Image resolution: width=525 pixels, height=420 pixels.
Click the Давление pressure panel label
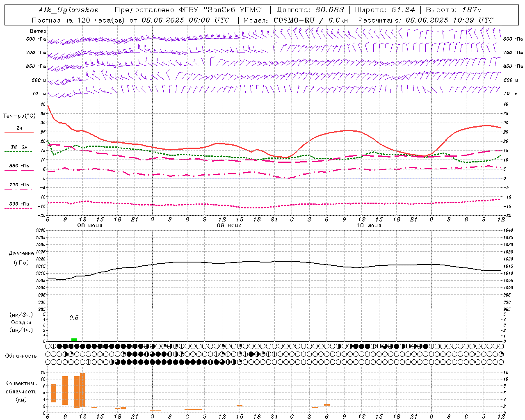[21, 253]
